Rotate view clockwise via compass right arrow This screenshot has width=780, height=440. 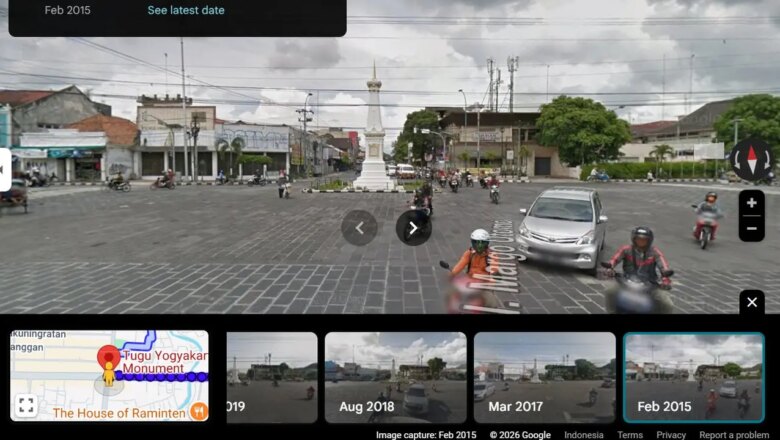pos(766,160)
